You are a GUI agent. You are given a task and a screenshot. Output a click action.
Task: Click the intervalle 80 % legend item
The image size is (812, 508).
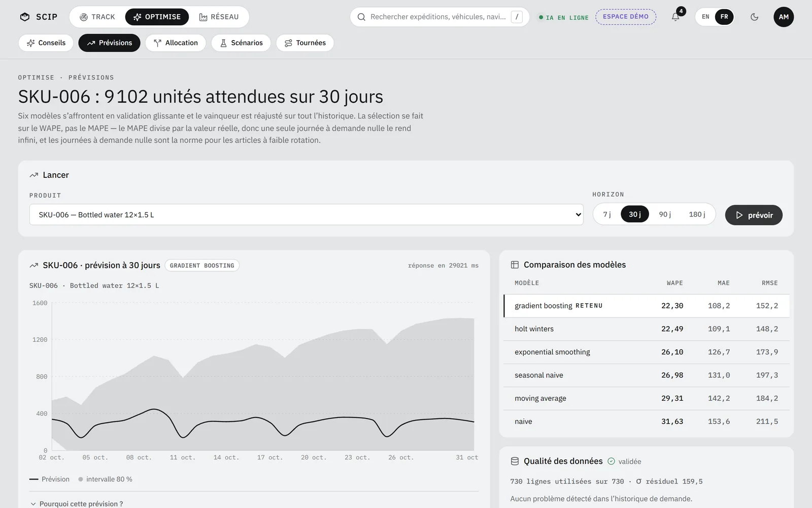(106, 479)
